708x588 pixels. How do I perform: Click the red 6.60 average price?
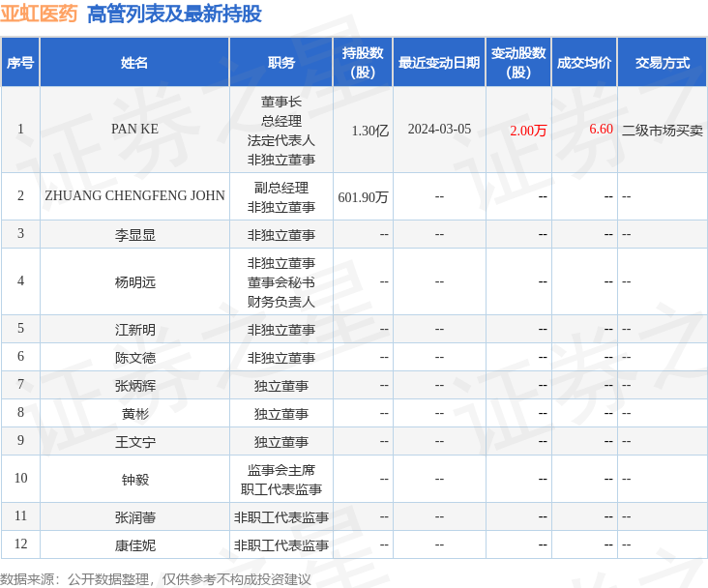601,130
